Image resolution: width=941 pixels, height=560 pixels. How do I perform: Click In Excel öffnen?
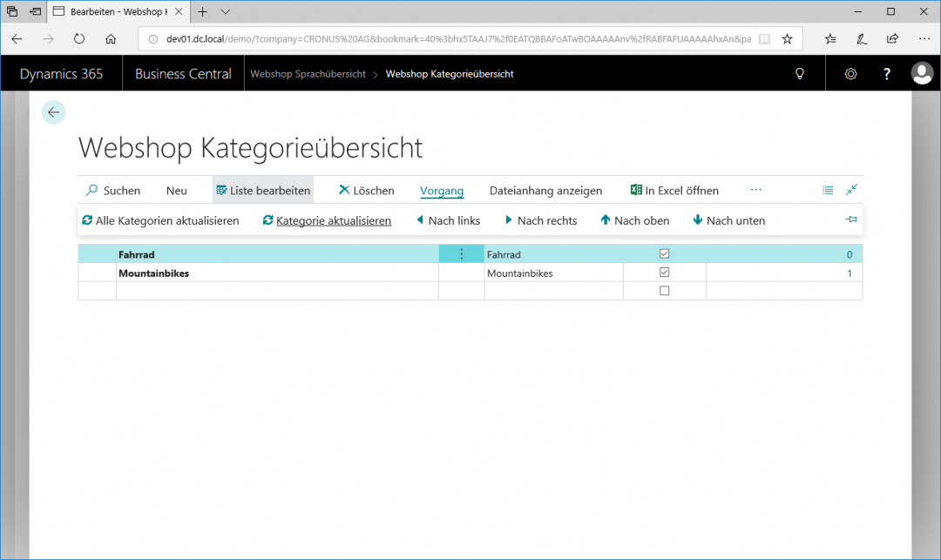pyautogui.click(x=674, y=190)
